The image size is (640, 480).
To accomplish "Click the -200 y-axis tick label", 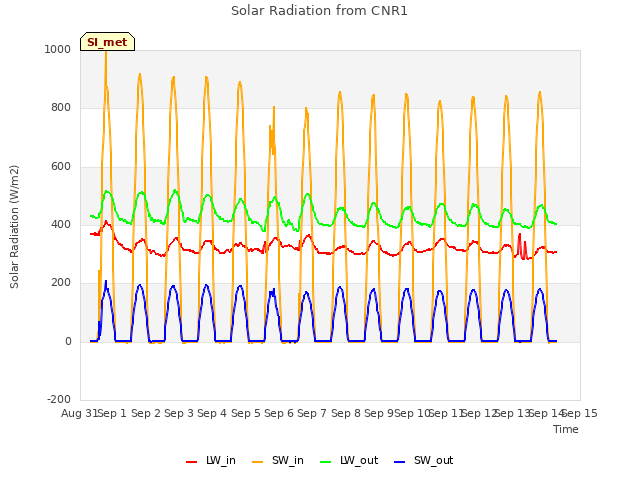I will 59,399.
